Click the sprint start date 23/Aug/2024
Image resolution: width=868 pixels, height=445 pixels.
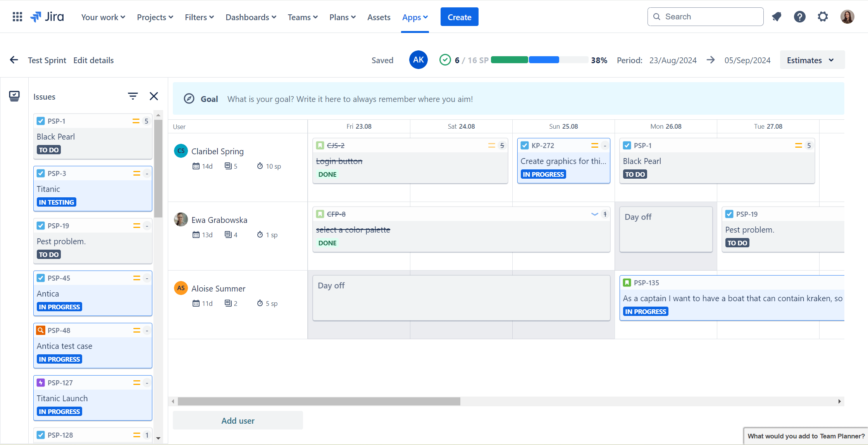click(x=673, y=60)
